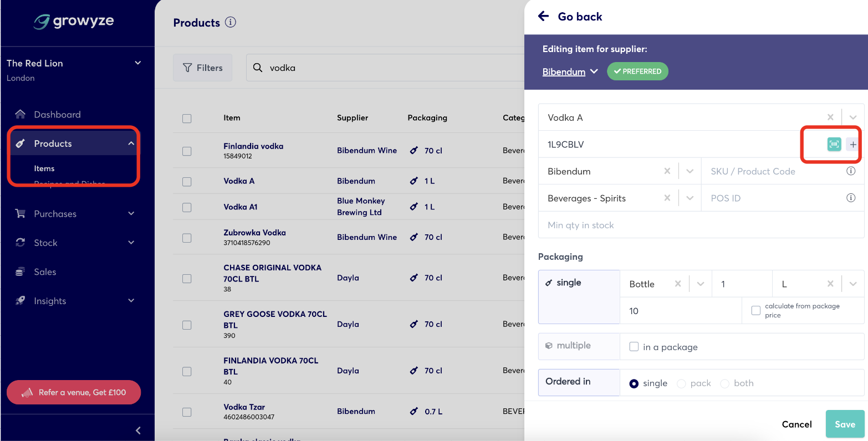Open the Bottle type dropdown arrow
Screen dimensions: 868x441
click(x=701, y=284)
